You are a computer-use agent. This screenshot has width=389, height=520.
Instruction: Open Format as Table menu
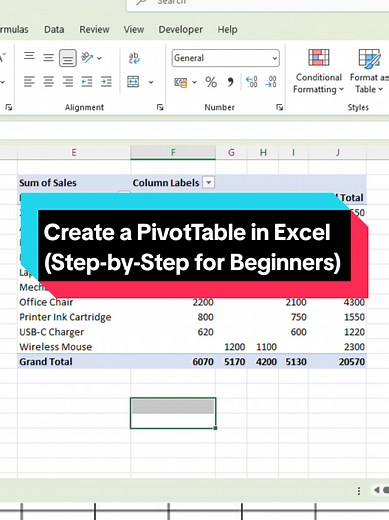point(369,71)
